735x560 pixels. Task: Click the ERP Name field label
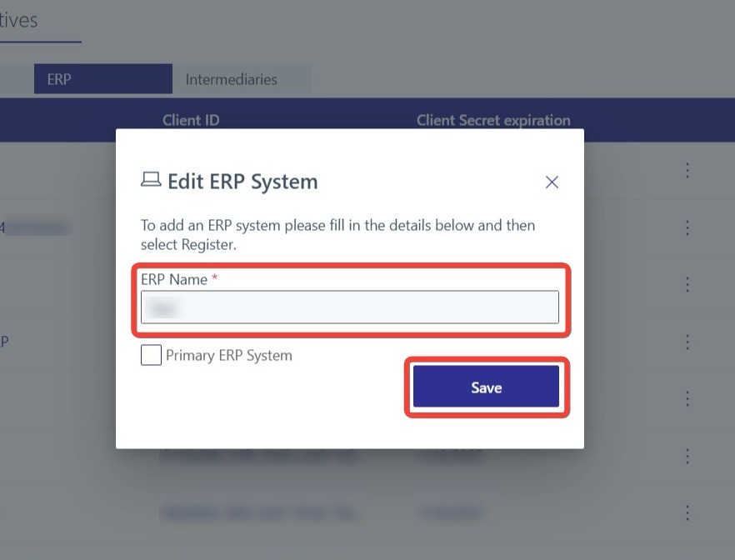174,279
